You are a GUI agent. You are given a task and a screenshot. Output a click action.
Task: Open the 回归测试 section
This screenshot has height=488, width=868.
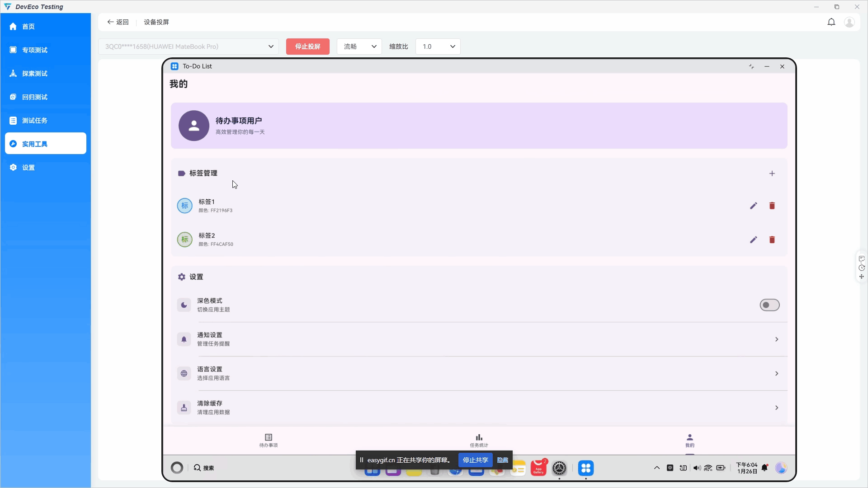click(34, 97)
